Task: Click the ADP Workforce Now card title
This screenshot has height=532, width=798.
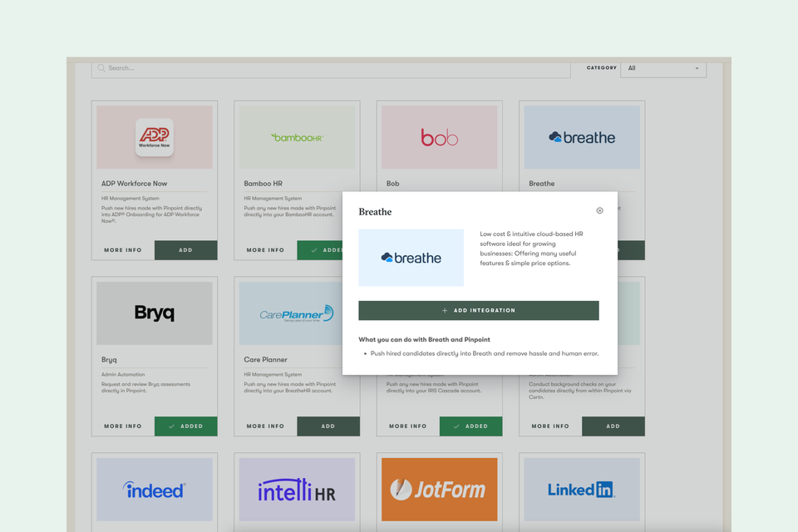Action: 134,183
